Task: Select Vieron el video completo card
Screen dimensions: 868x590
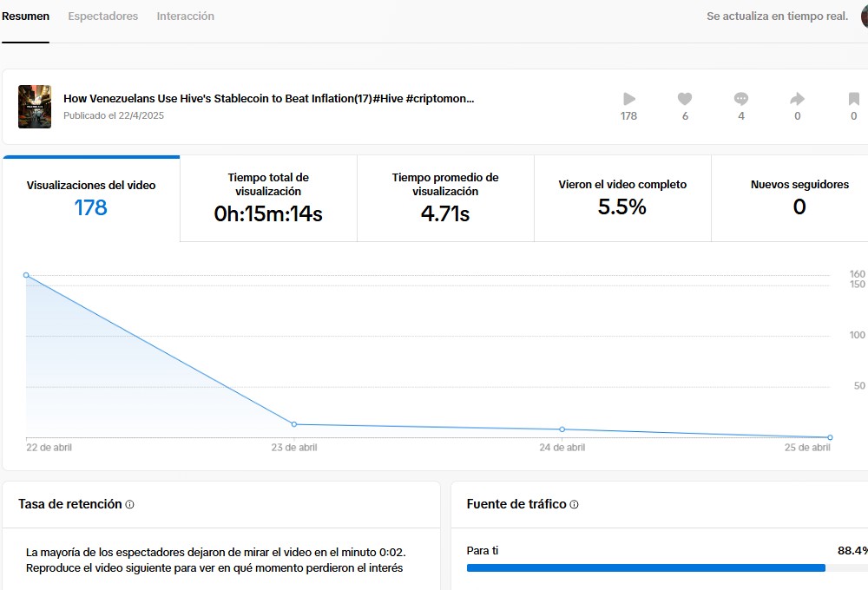Action: 622,199
